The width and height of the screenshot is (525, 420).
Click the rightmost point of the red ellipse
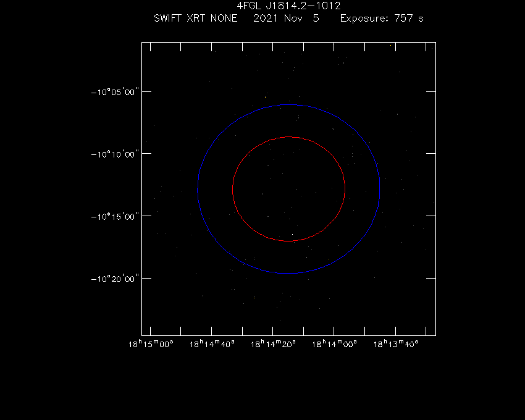[x=345, y=189]
